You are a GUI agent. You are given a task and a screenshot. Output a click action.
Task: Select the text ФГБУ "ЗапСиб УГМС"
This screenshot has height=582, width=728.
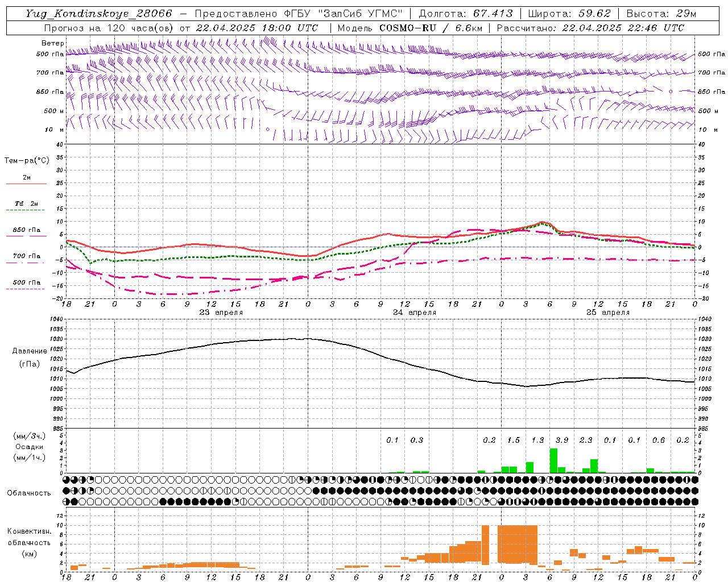(343, 14)
